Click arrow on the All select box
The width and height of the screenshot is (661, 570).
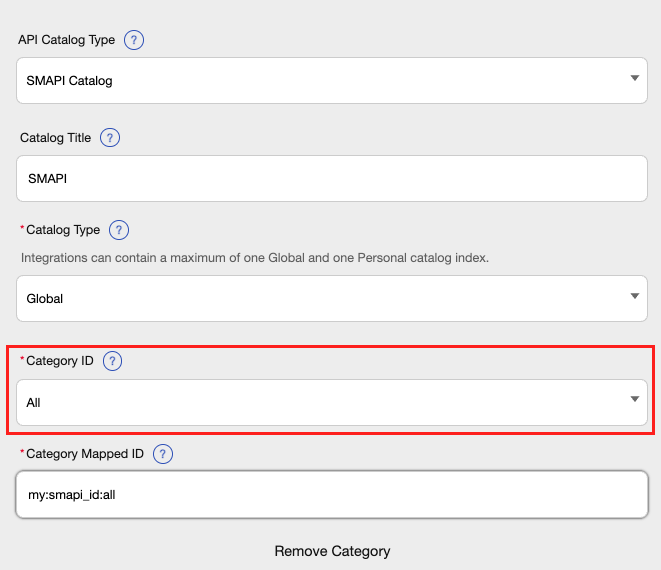pos(634,399)
